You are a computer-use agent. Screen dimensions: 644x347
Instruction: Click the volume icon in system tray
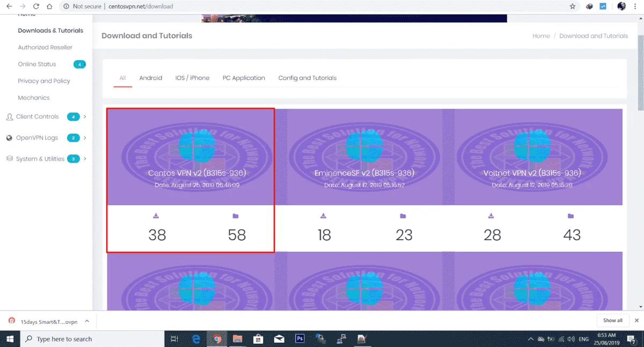coord(571,339)
